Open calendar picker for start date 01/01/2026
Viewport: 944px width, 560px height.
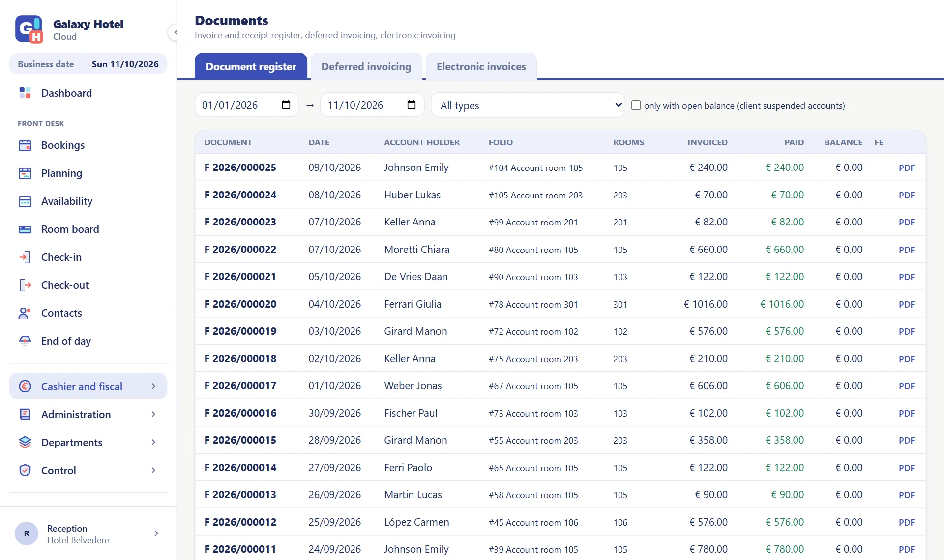click(286, 105)
